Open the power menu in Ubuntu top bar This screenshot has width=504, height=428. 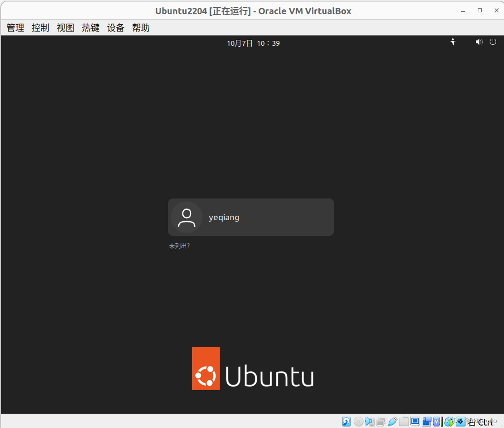(493, 42)
